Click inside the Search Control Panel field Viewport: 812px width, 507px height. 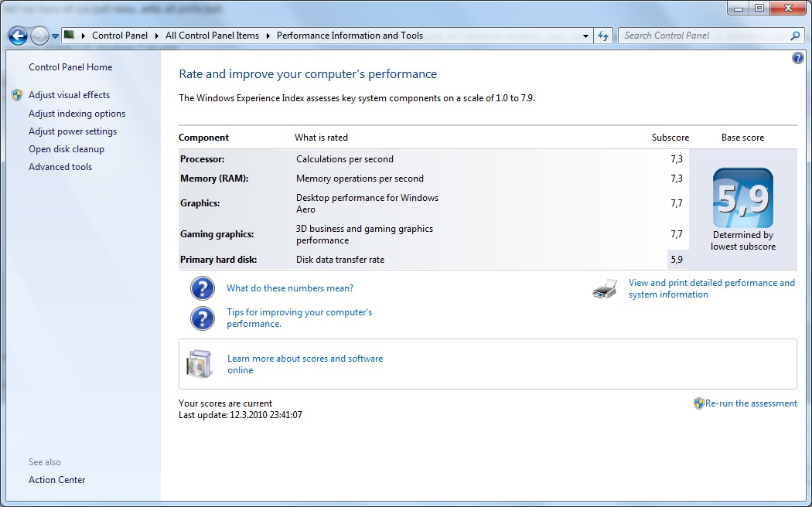tap(700, 36)
